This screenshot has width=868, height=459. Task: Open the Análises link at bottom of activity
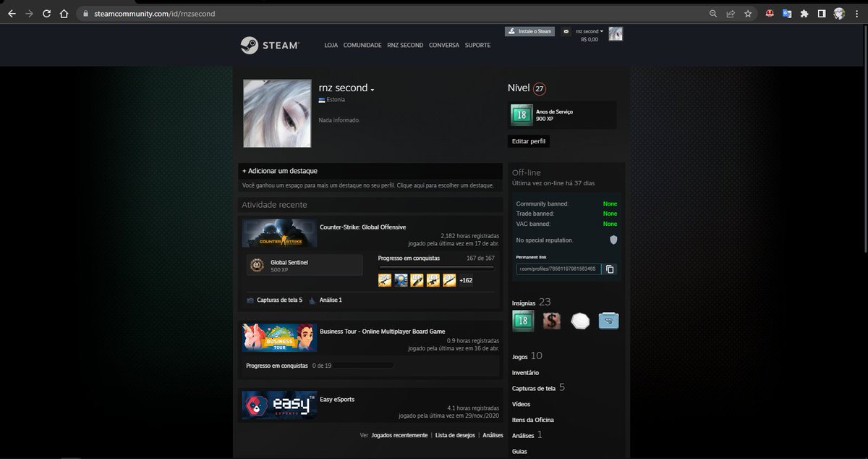[493, 435]
